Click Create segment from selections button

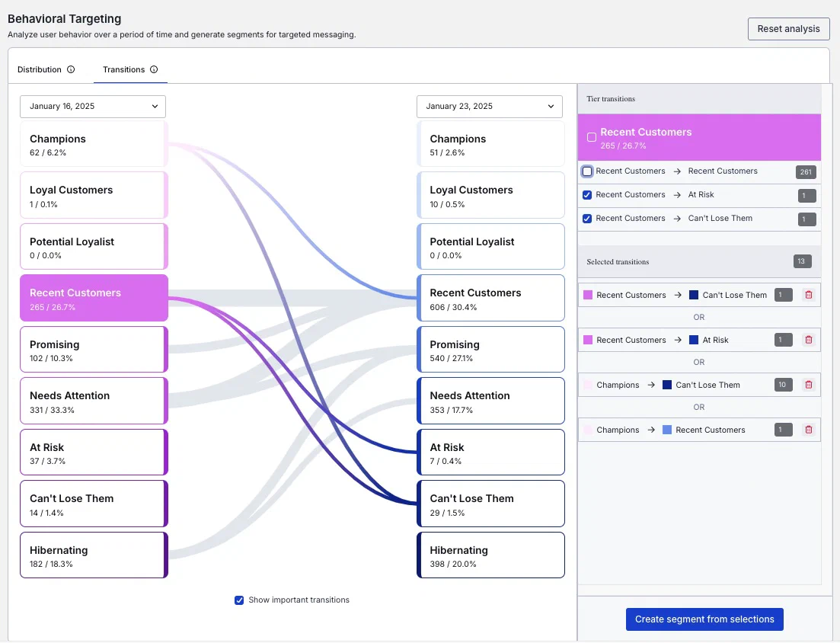click(704, 619)
